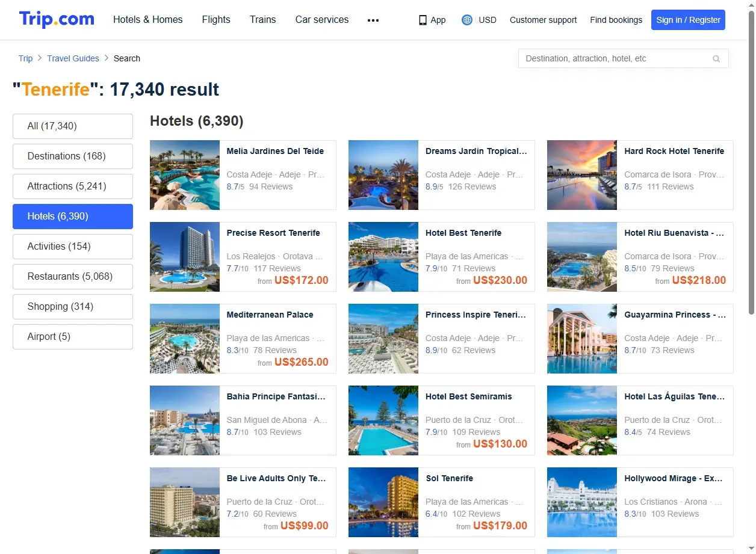Click the US$130.00 price
Image resolution: width=756 pixels, height=554 pixels.
click(x=500, y=444)
